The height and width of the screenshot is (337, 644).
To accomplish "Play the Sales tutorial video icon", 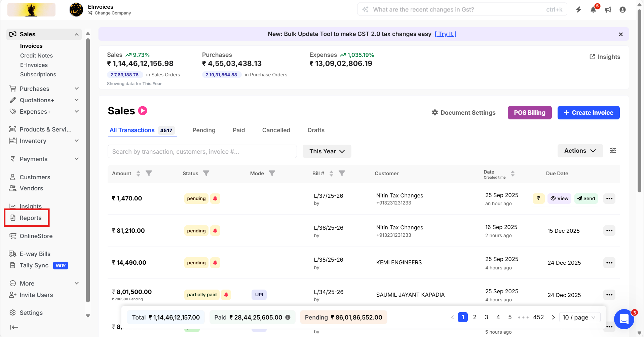I will [143, 111].
